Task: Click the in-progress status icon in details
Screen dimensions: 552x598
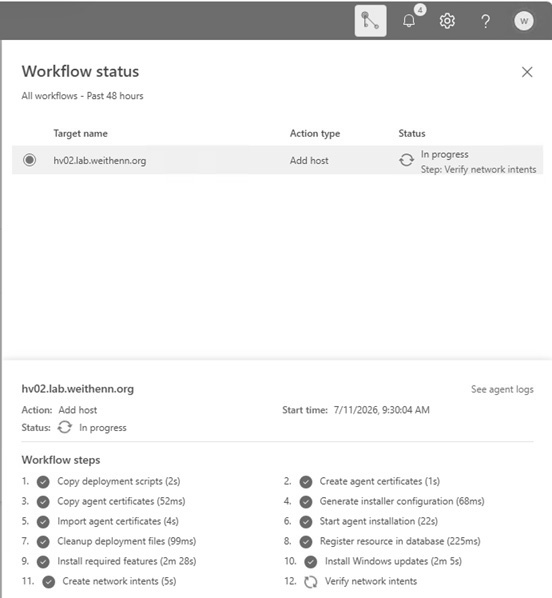Action: [64, 427]
